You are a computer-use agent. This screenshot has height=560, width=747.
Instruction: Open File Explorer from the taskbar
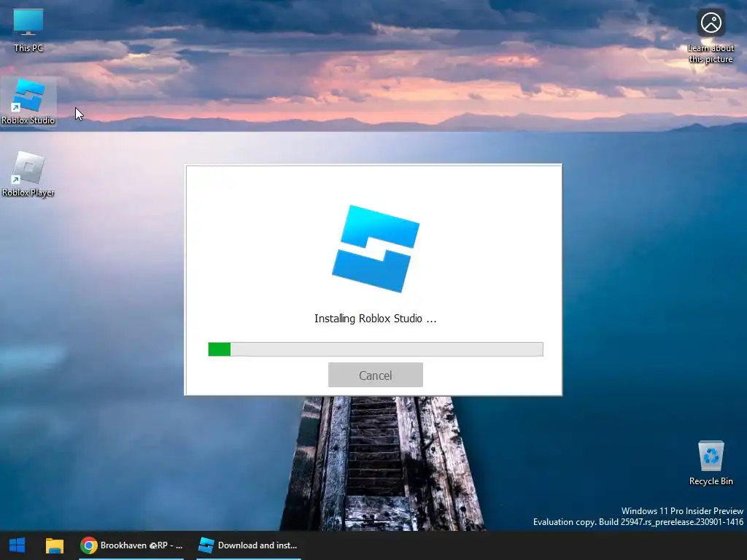point(54,545)
